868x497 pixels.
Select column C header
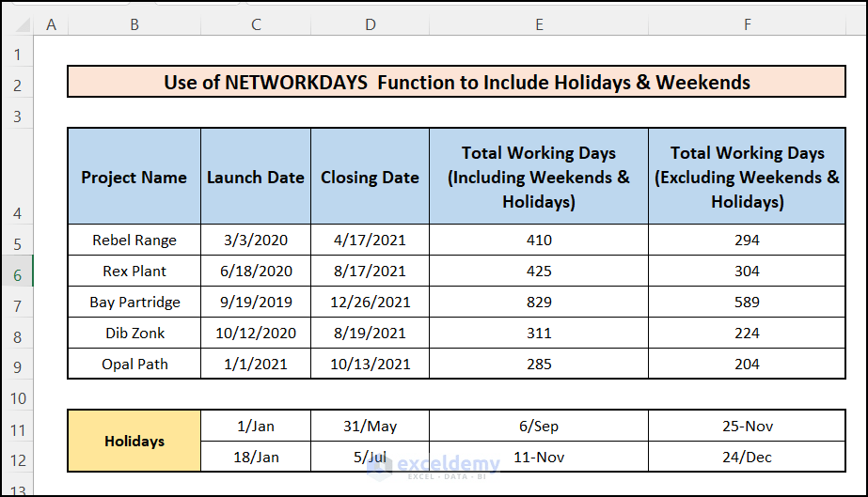pyautogui.click(x=256, y=24)
